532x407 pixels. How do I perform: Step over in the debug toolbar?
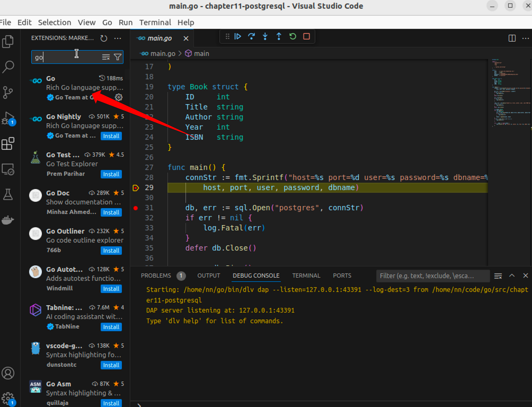click(x=252, y=37)
